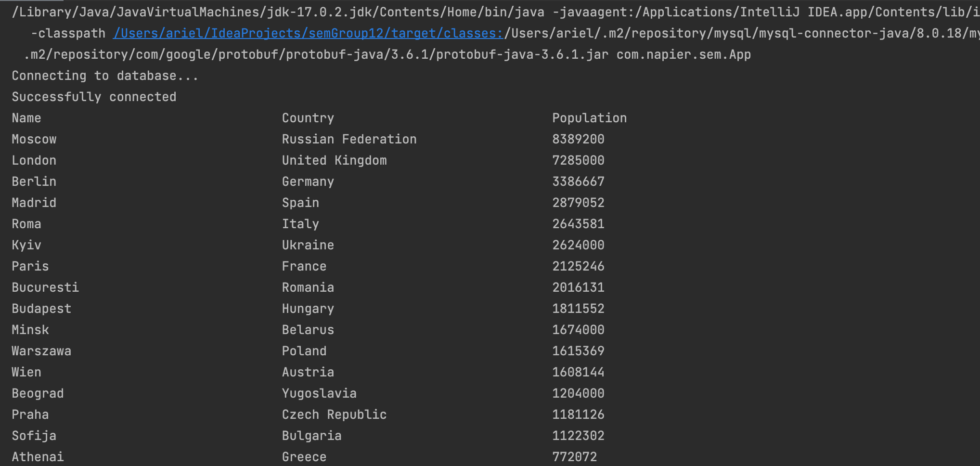Select the city name Roma

click(26, 224)
